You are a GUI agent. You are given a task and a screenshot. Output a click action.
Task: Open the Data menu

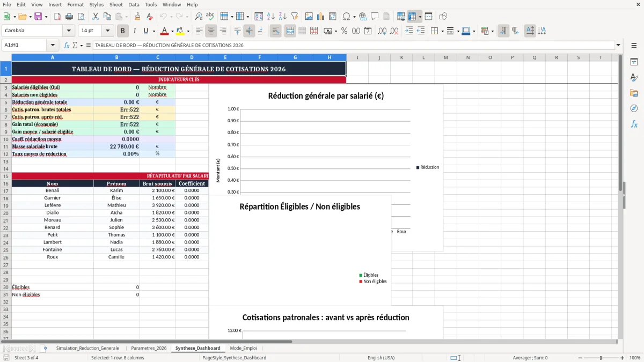tap(134, 4)
